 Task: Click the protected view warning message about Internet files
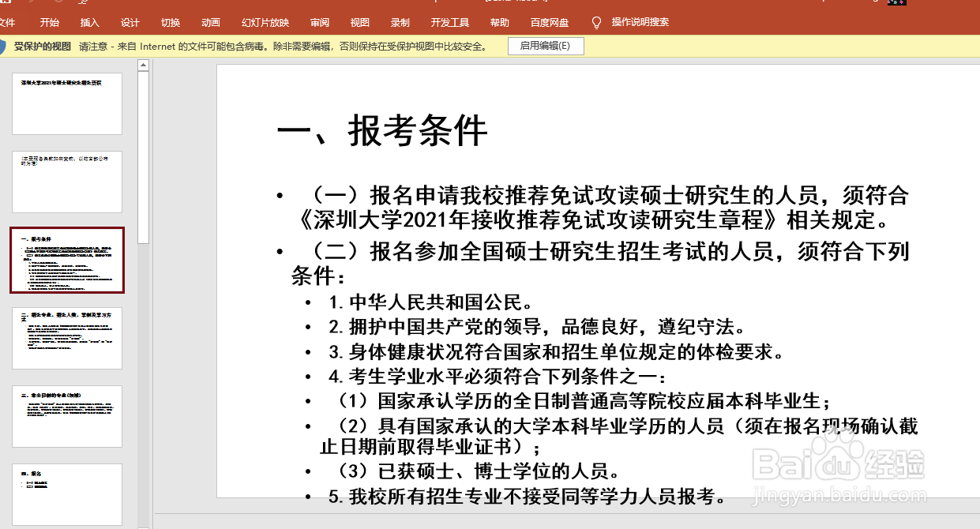283,47
